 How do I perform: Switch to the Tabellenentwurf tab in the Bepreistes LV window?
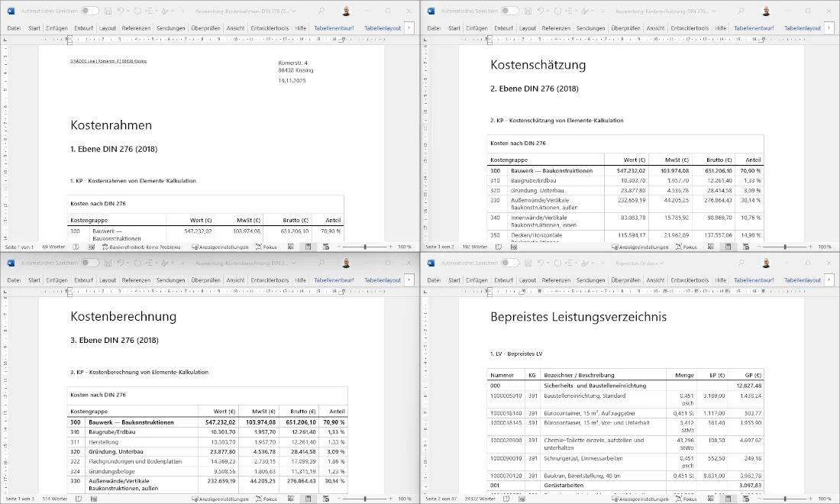click(x=754, y=280)
